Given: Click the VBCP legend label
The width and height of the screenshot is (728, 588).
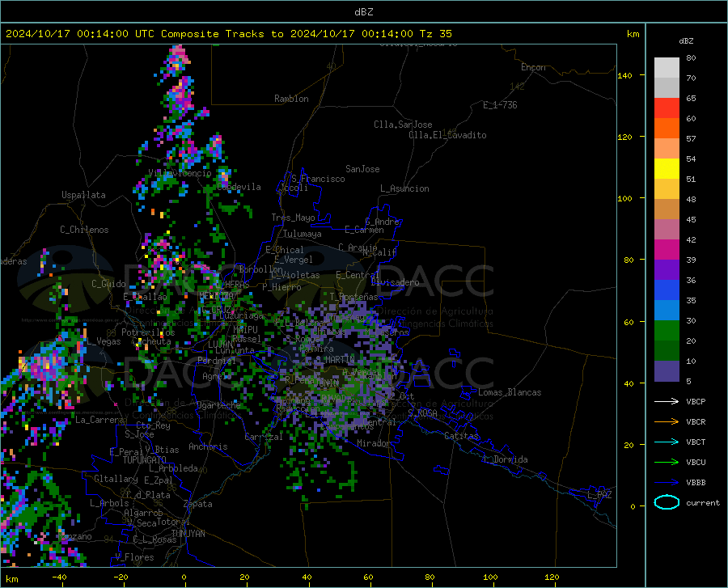Looking at the screenshot, I should coord(696,401).
